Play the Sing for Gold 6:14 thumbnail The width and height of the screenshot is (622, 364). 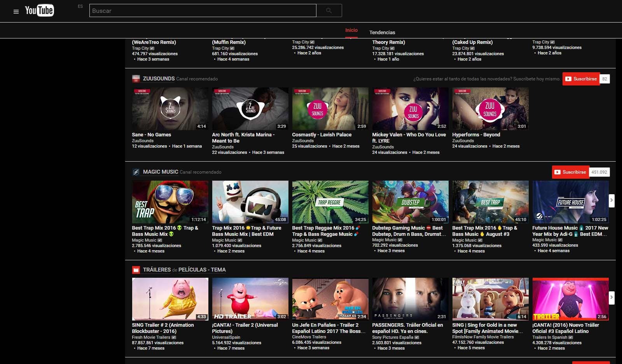(490, 299)
